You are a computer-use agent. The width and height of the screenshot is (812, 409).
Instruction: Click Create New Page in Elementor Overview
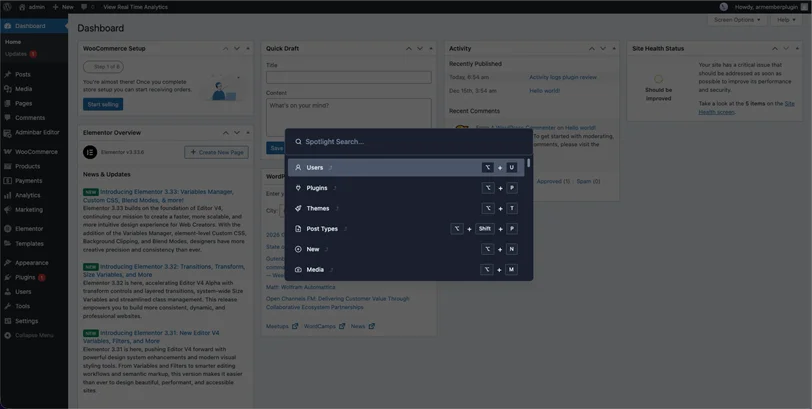pos(216,152)
